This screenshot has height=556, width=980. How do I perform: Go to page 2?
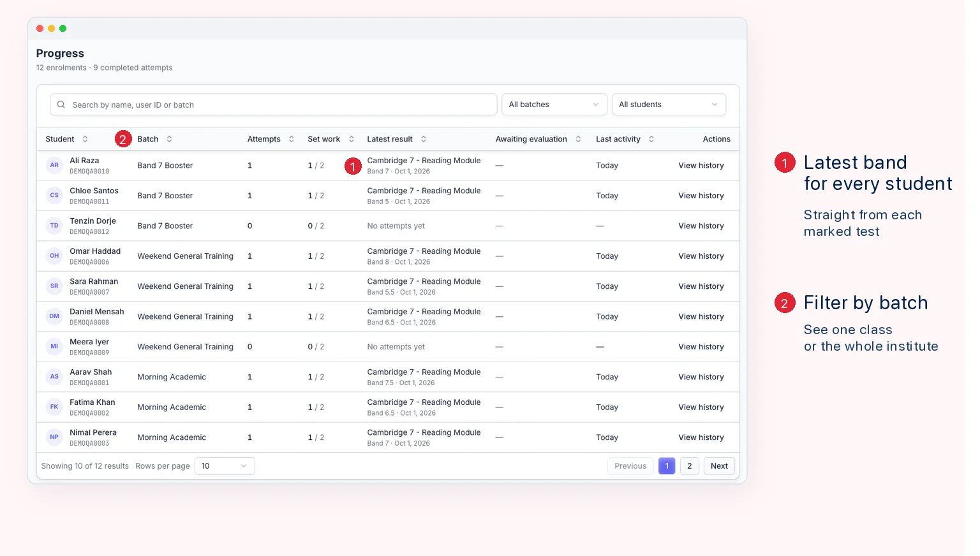click(x=689, y=466)
